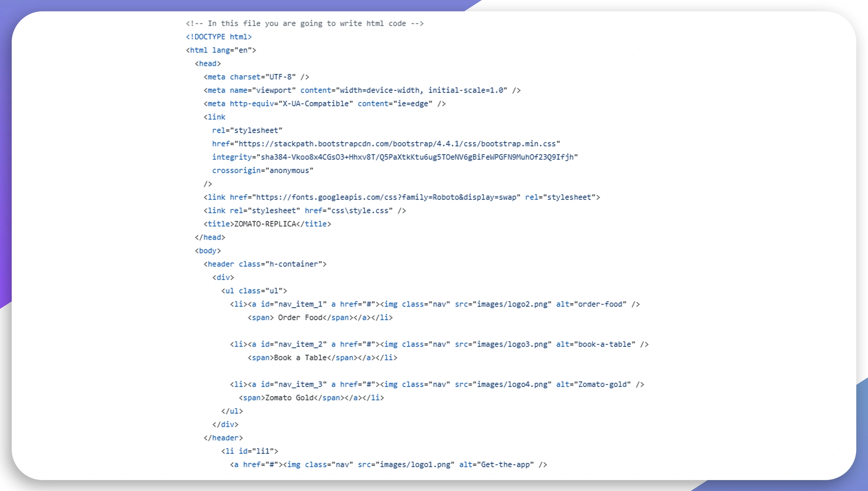Viewport: 868px width, 491px height.
Task: Click the X-UA-Compatible meta tag
Action: tap(324, 104)
